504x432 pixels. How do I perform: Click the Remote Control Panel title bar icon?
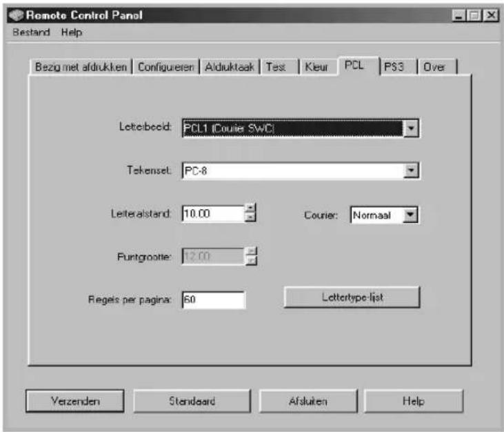(16, 15)
